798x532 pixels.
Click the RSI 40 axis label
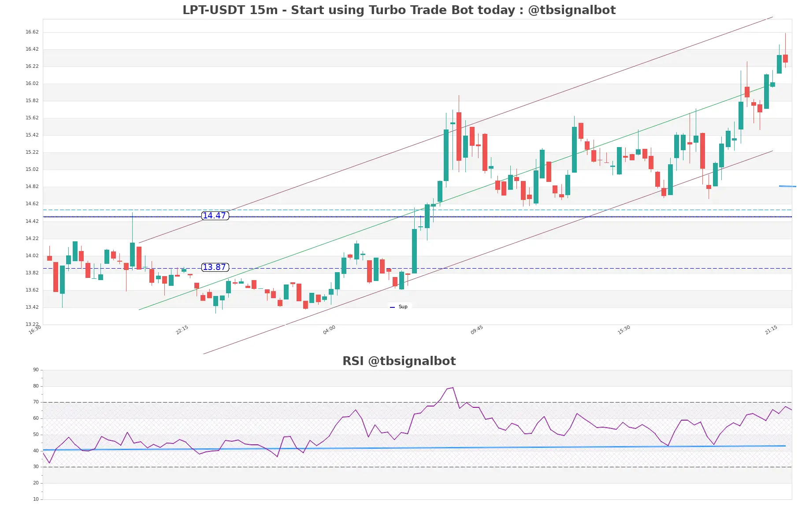pyautogui.click(x=36, y=451)
